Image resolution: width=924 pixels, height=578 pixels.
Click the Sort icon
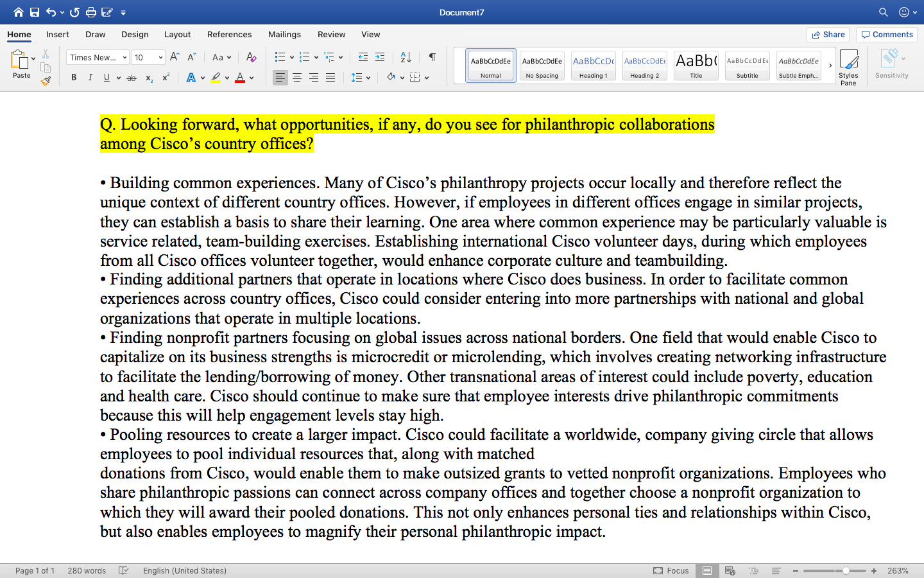click(x=405, y=57)
